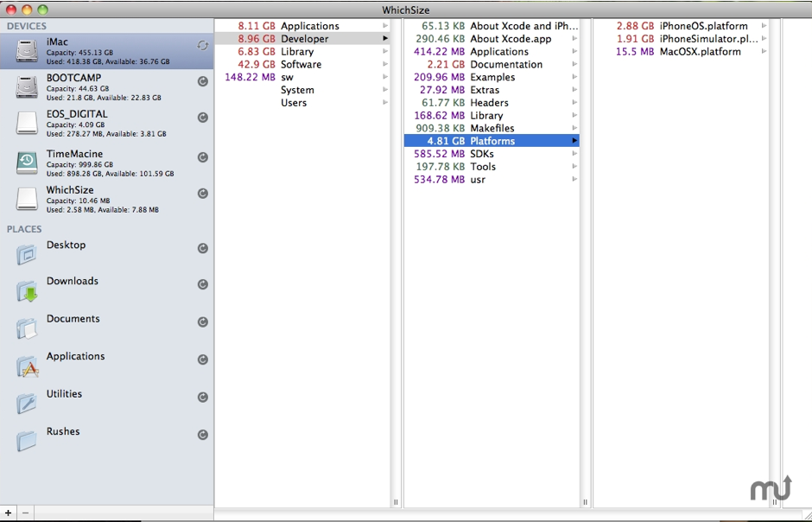Click the WhichSize volume icon
Screen dimensions: 812x522
pos(27,200)
